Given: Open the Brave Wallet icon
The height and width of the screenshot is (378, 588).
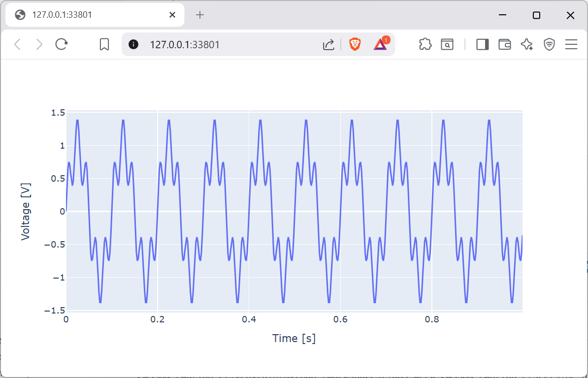Looking at the screenshot, I should coord(505,45).
